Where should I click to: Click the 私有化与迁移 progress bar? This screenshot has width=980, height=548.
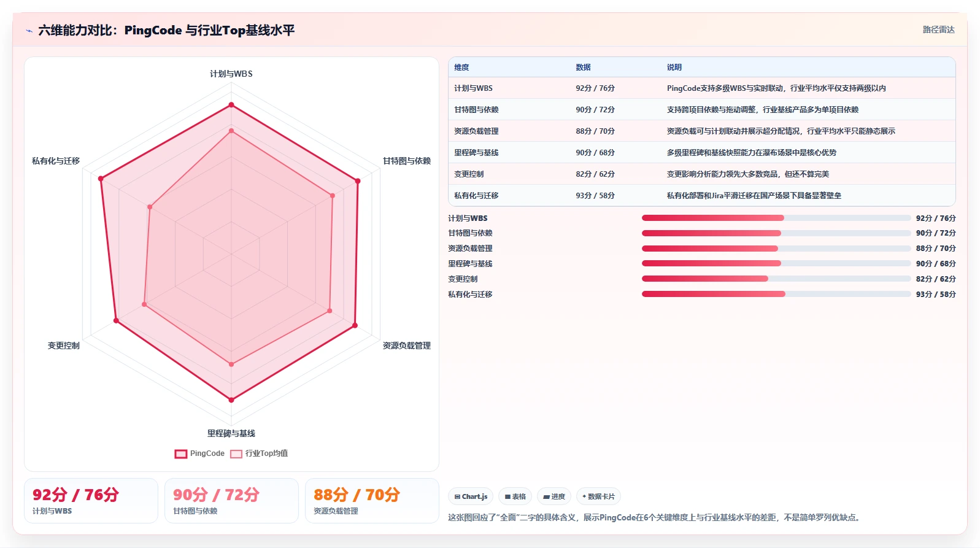click(776, 294)
